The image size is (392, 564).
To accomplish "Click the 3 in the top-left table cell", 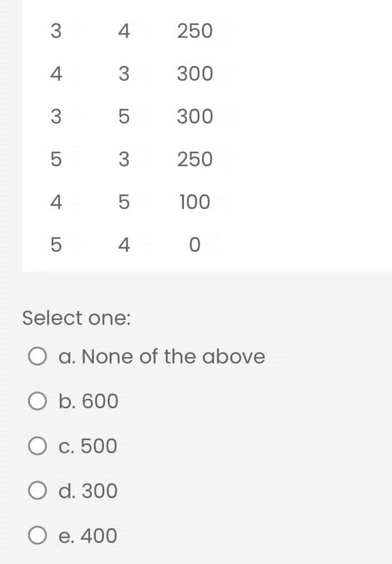I will pyautogui.click(x=56, y=31).
